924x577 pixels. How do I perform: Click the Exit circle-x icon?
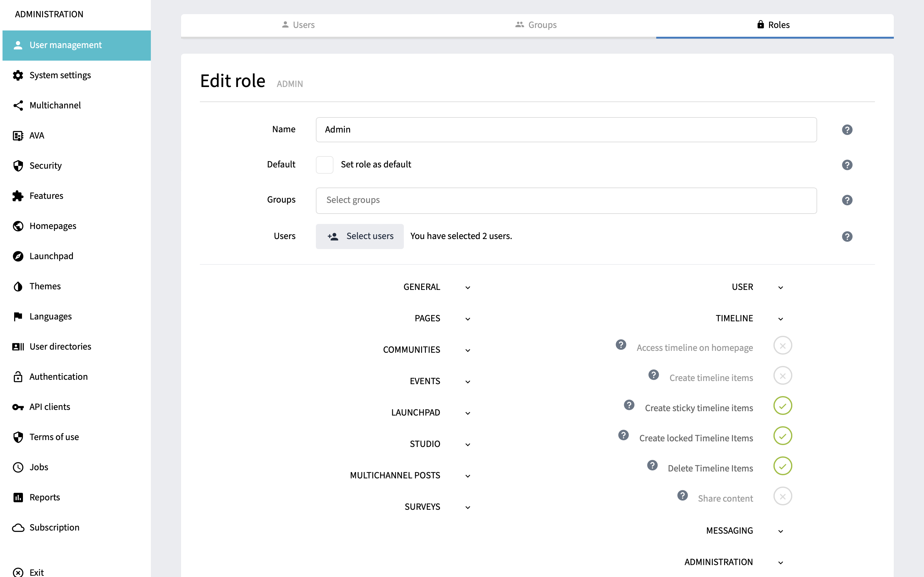[x=18, y=572]
